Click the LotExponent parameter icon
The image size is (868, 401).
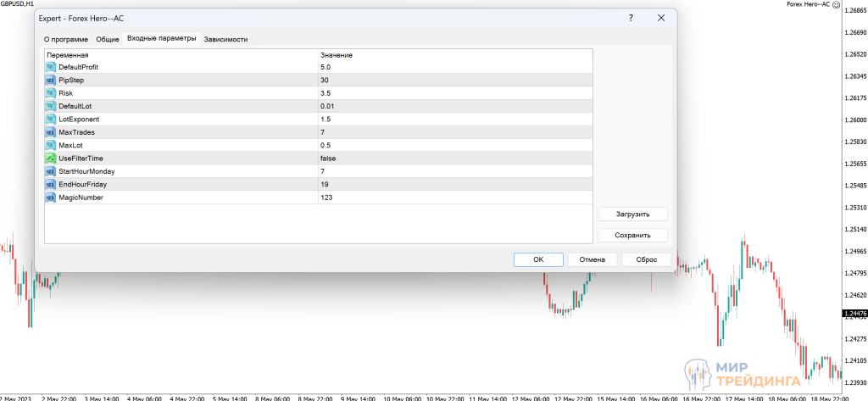[51, 120]
